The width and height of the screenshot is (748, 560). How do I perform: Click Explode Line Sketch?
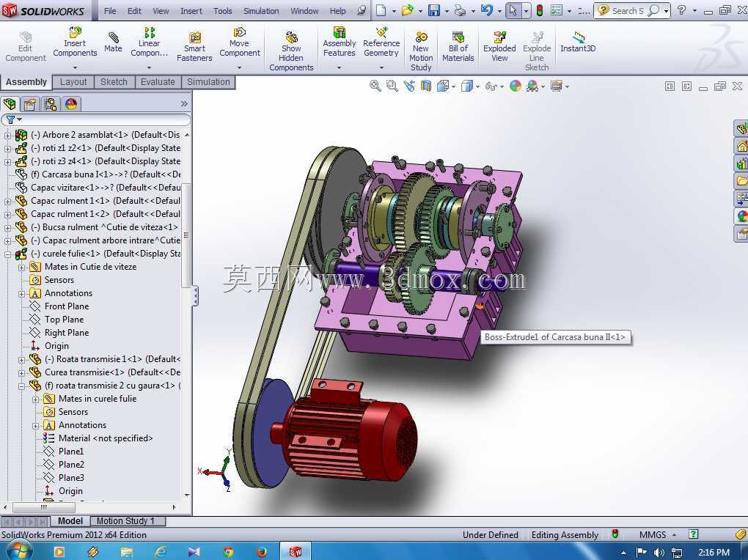[537, 51]
